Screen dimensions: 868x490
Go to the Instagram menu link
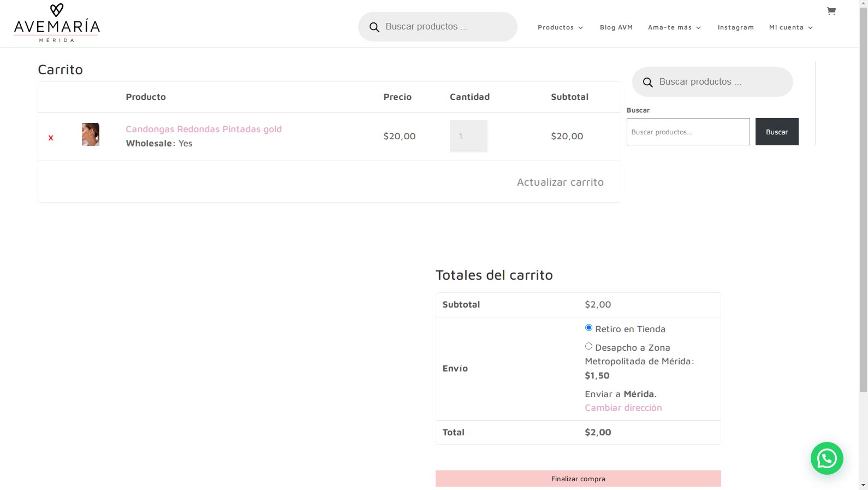pos(735,27)
